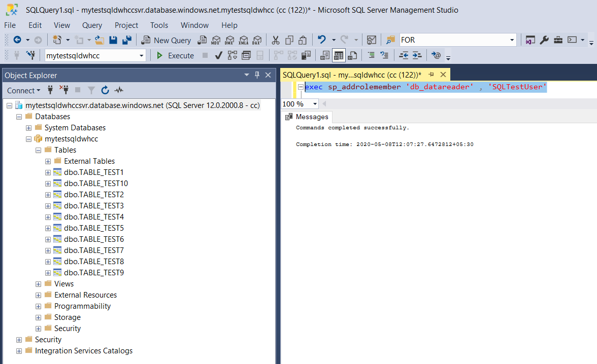The height and width of the screenshot is (364, 597).
Task: Click the Increase Indent icon
Action: point(417,56)
